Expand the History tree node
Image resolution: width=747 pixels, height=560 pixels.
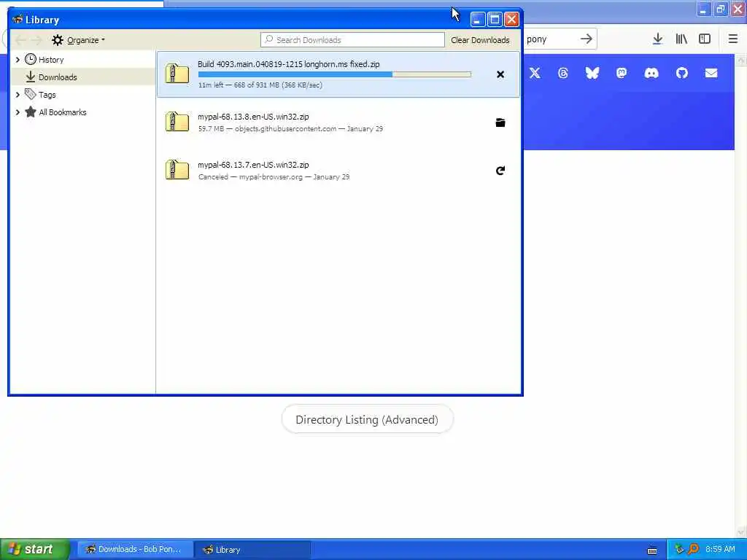point(18,60)
